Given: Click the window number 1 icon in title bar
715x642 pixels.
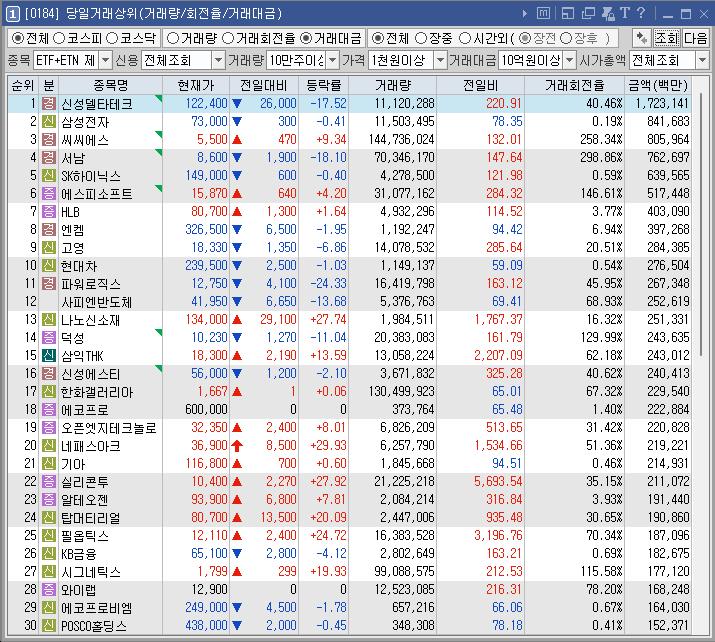Looking at the screenshot, I should tap(12, 14).
